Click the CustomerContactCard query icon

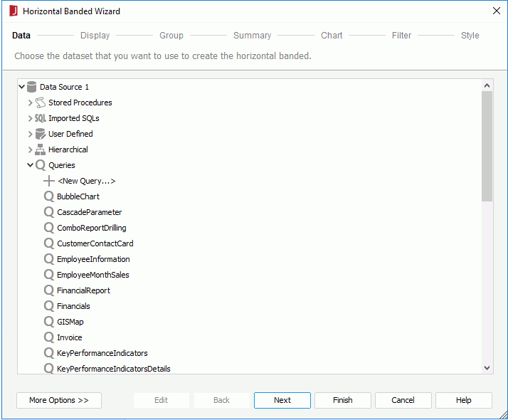[49, 243]
